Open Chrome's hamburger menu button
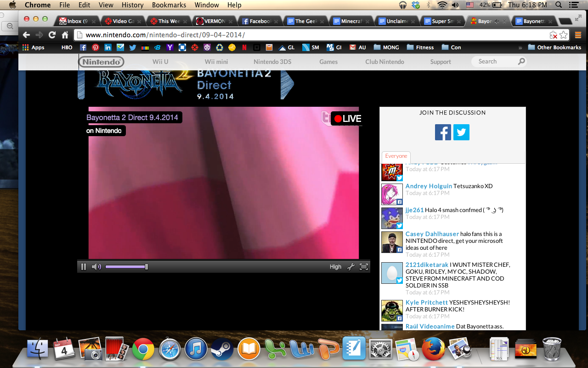588x368 pixels. coord(578,35)
